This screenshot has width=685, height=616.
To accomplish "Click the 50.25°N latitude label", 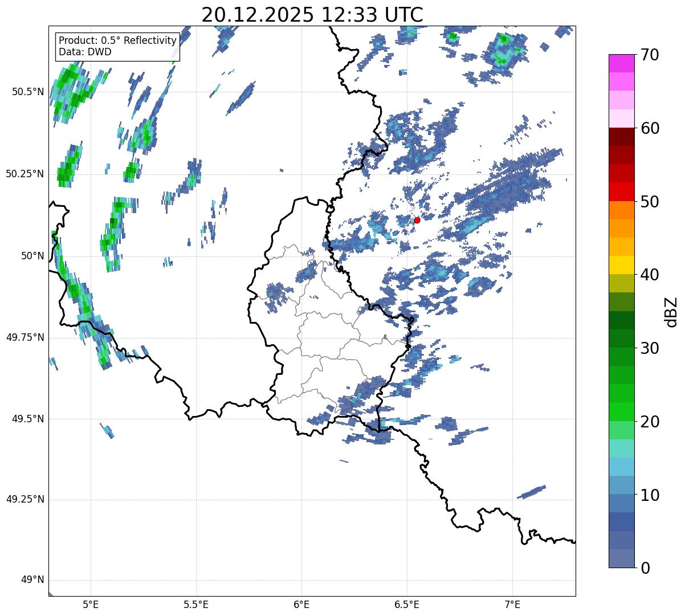I will (x=25, y=174).
